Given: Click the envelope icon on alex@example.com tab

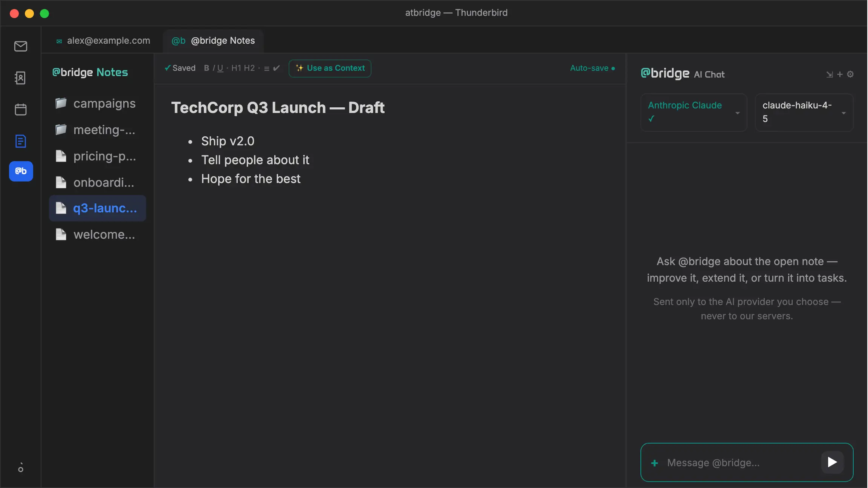Looking at the screenshot, I should click(59, 41).
